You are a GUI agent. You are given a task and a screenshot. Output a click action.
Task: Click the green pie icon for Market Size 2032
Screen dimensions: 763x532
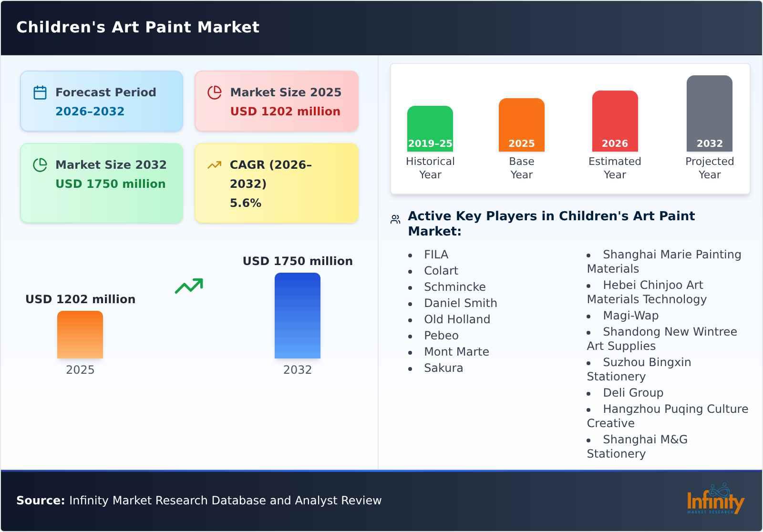(x=40, y=165)
